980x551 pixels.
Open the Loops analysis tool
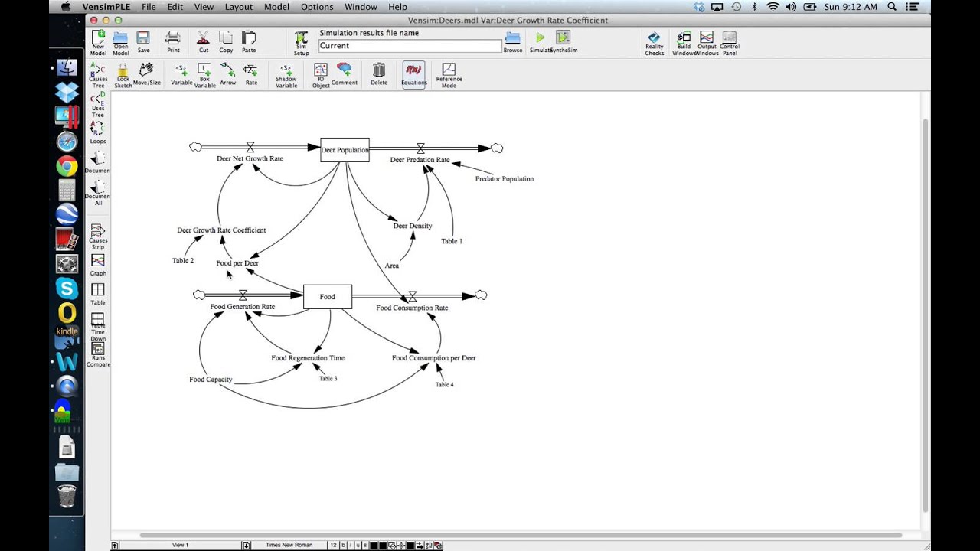tap(98, 132)
